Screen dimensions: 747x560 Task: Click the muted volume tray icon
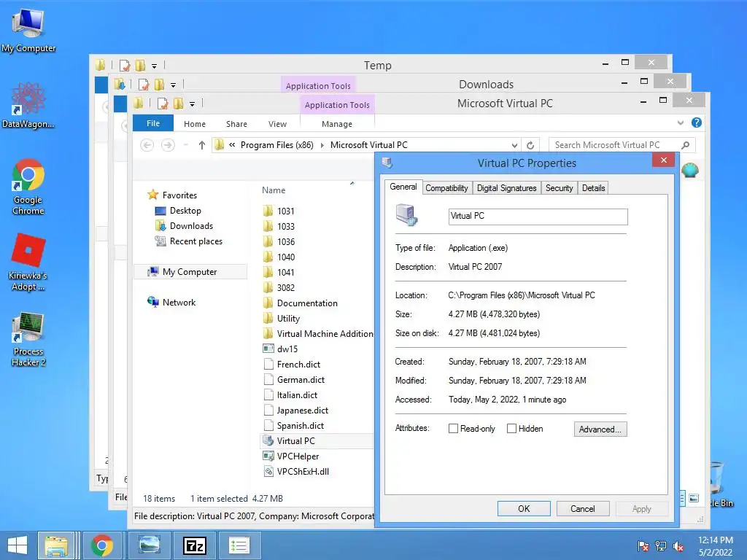[678, 545]
